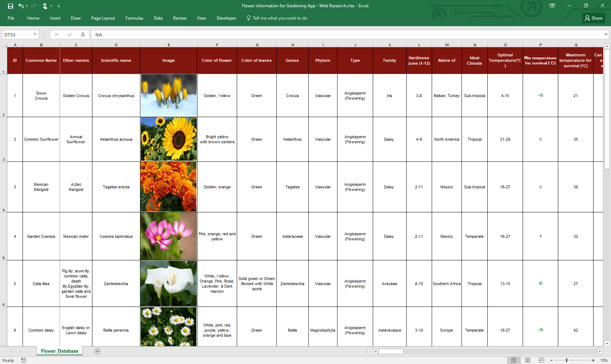Viewport: 611px width, 364px height.
Task: Select column B header
Action: point(41,45)
